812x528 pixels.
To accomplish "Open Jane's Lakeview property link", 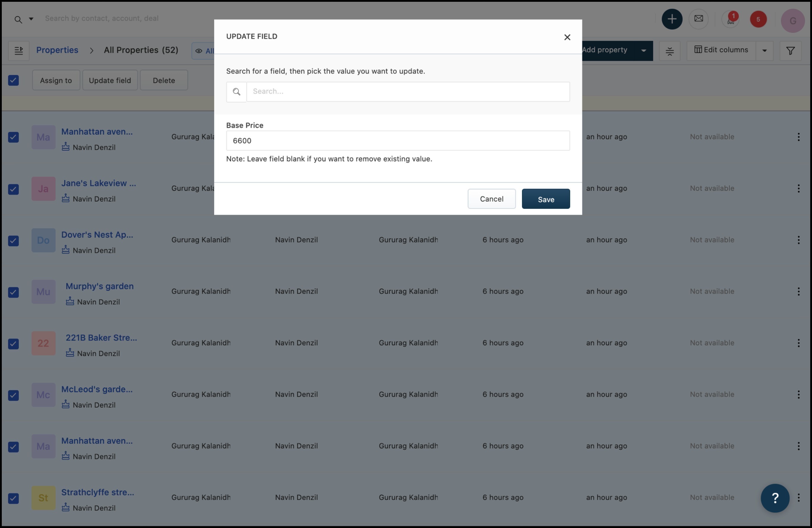I will point(99,183).
